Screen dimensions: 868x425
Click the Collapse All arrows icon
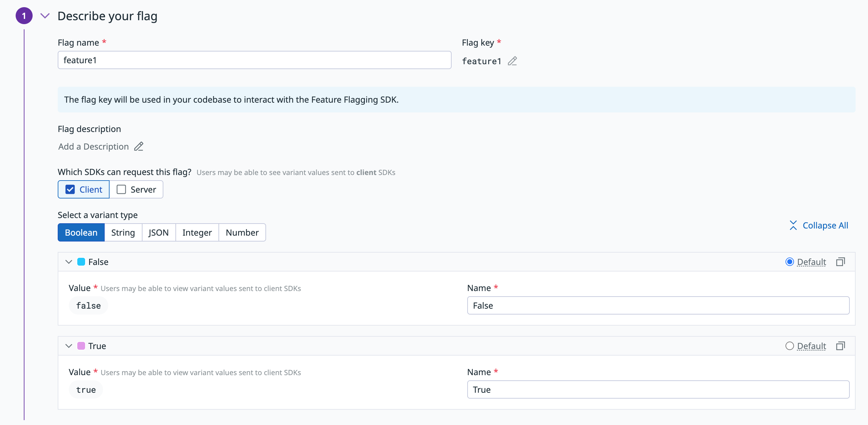(x=793, y=225)
